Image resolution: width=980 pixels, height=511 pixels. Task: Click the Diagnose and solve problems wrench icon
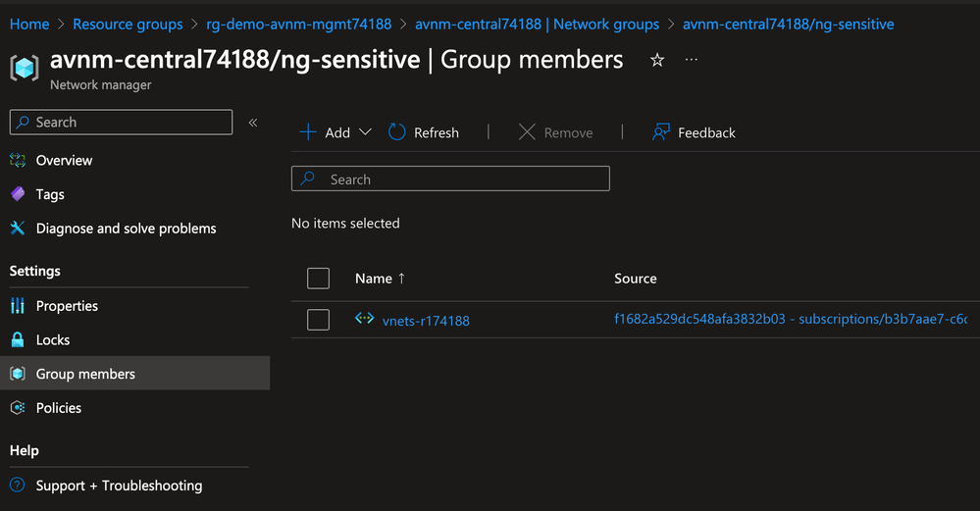[x=18, y=228]
